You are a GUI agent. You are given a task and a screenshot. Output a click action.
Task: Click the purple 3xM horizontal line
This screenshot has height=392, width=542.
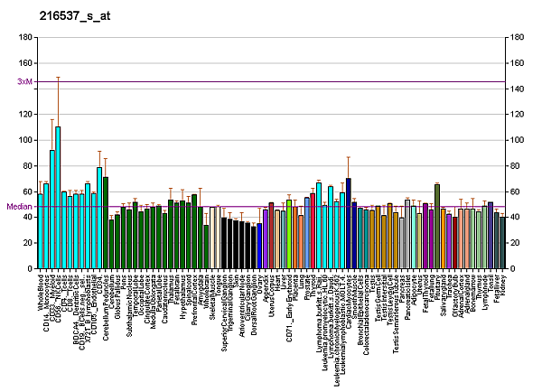tap(271, 81)
